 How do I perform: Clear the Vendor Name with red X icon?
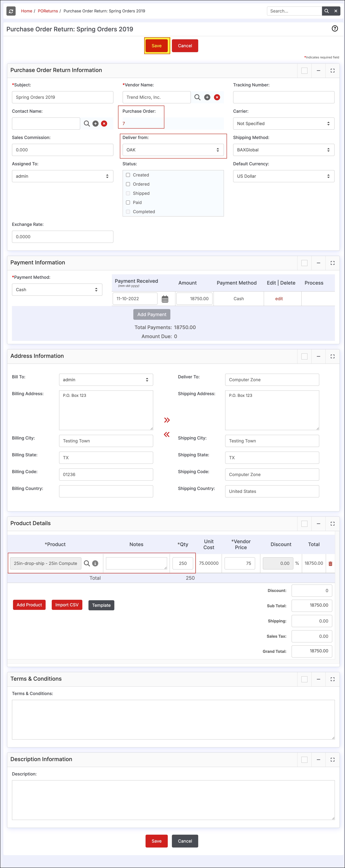(217, 97)
